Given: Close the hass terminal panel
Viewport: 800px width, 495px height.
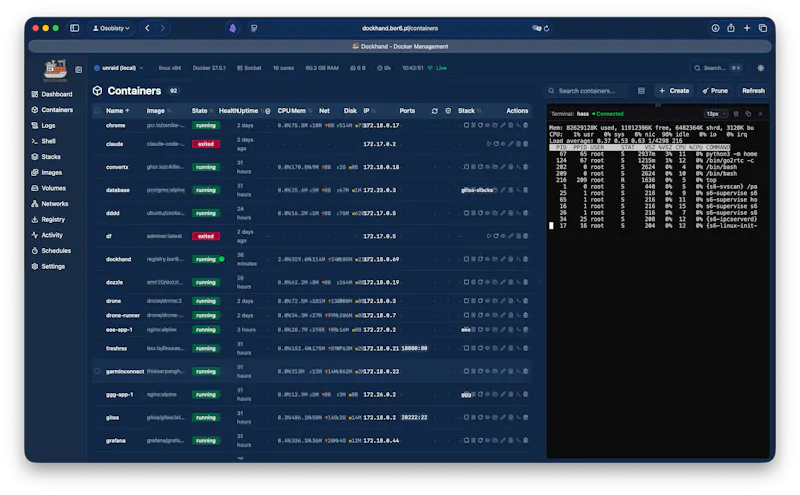Looking at the screenshot, I should (x=760, y=114).
